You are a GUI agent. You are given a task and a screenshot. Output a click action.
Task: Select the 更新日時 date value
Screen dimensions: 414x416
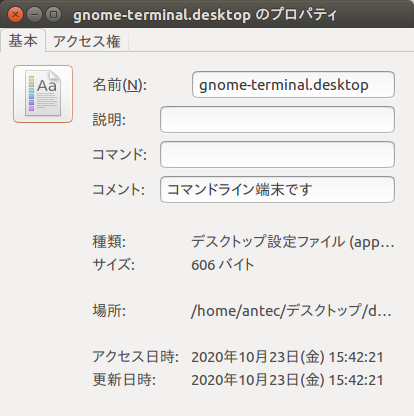pyautogui.click(x=287, y=380)
